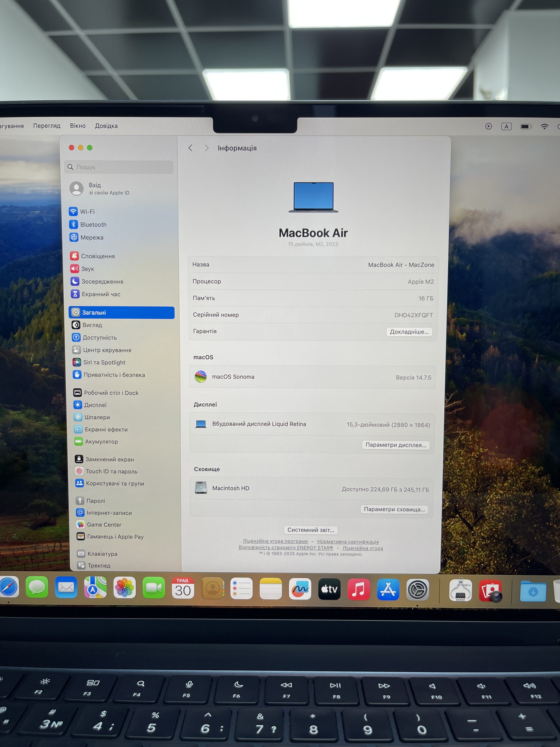Open Wi-Fi settings in sidebar
This screenshot has width=560, height=747.
82,212
